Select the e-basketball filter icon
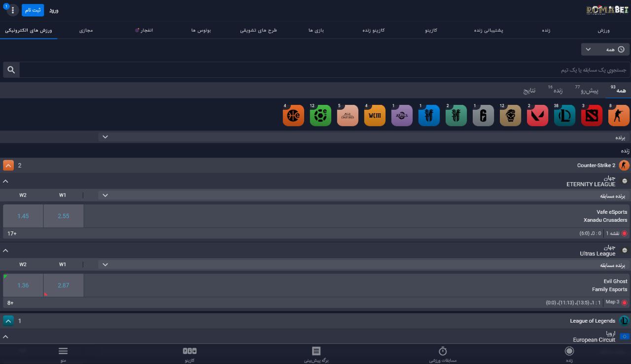Viewport: 631px width, 364px height. tap(293, 116)
